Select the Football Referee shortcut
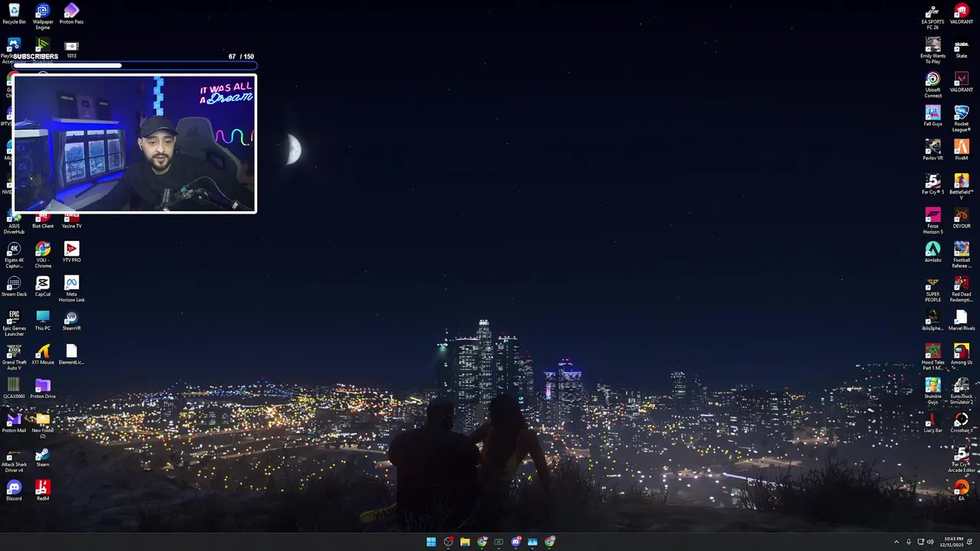Viewport: 980px width, 551px height. click(x=962, y=255)
